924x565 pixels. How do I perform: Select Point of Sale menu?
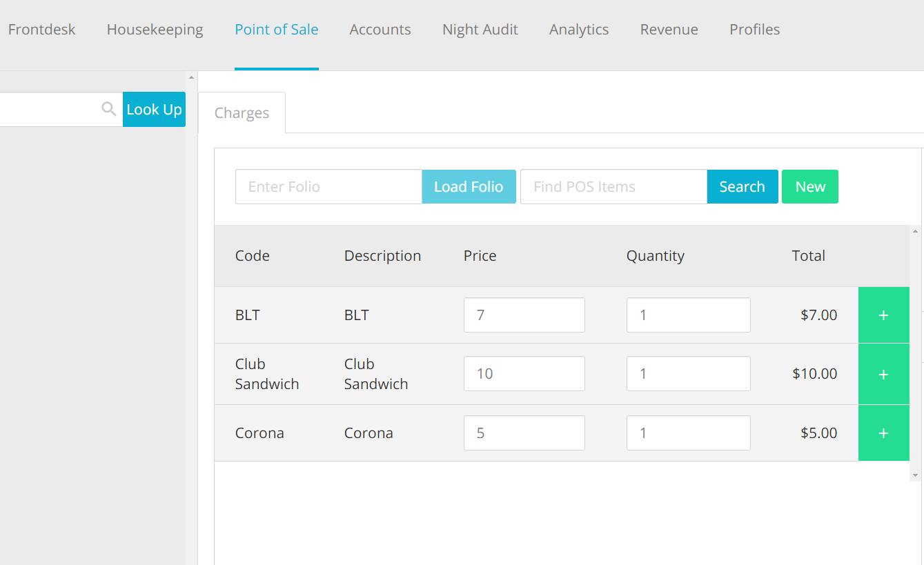[277, 30]
